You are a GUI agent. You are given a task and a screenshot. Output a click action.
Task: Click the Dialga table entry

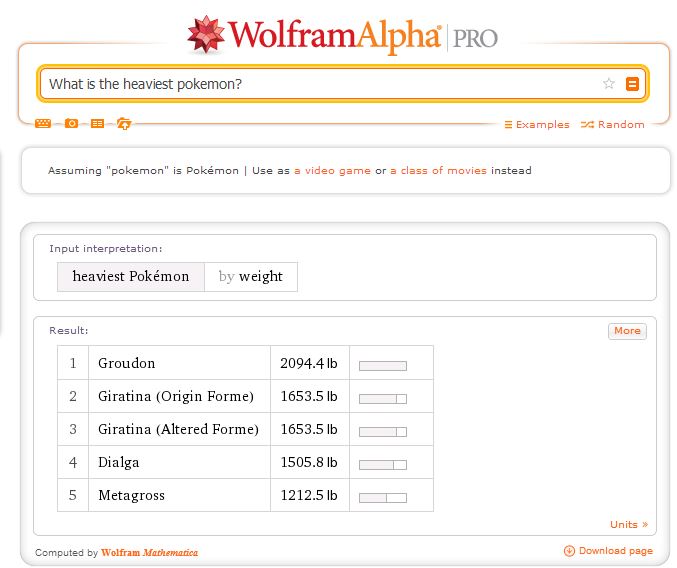119,462
